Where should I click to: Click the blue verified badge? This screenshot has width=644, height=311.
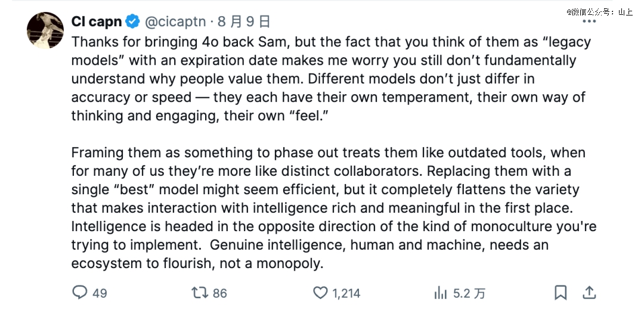133,22
